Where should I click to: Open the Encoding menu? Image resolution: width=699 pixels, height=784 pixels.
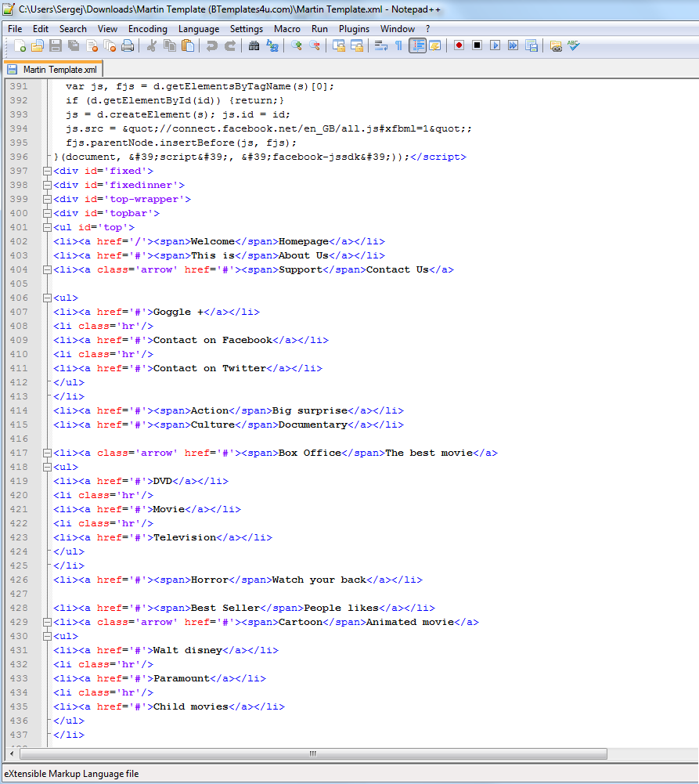[x=147, y=29]
